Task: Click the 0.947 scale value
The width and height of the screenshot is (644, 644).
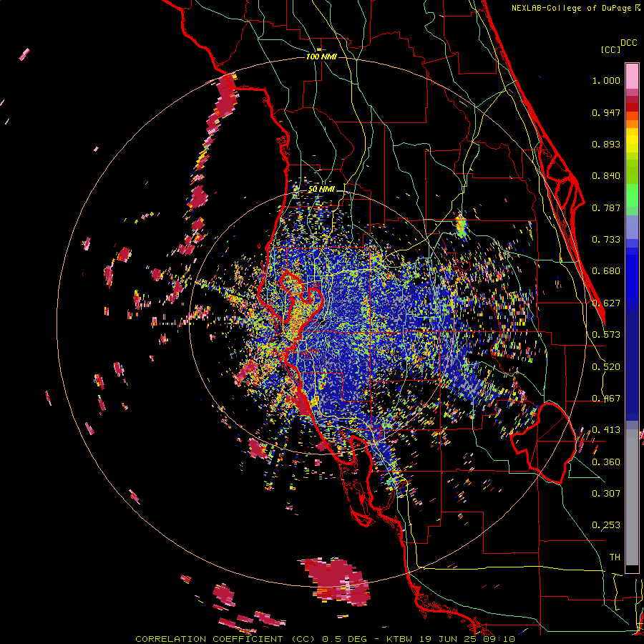Action: (x=606, y=112)
